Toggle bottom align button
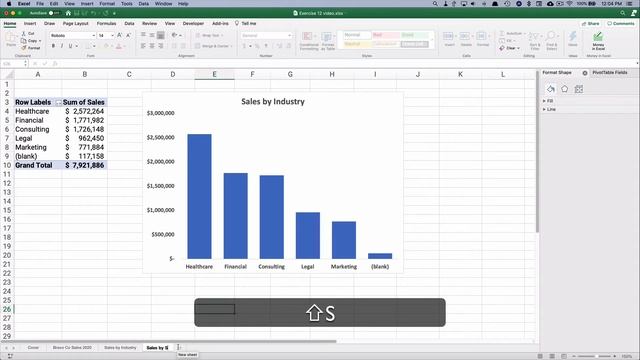The height and width of the screenshot is (360, 640). [x=161, y=36]
